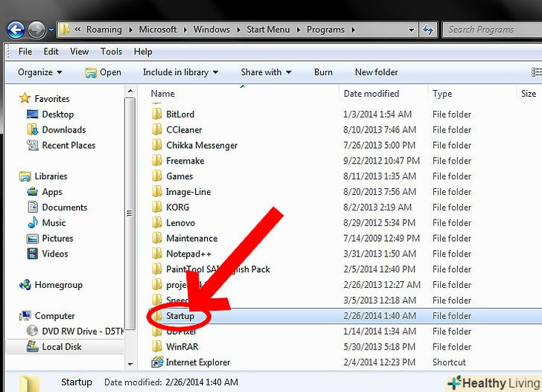Select the Startup folder row

tap(345, 316)
